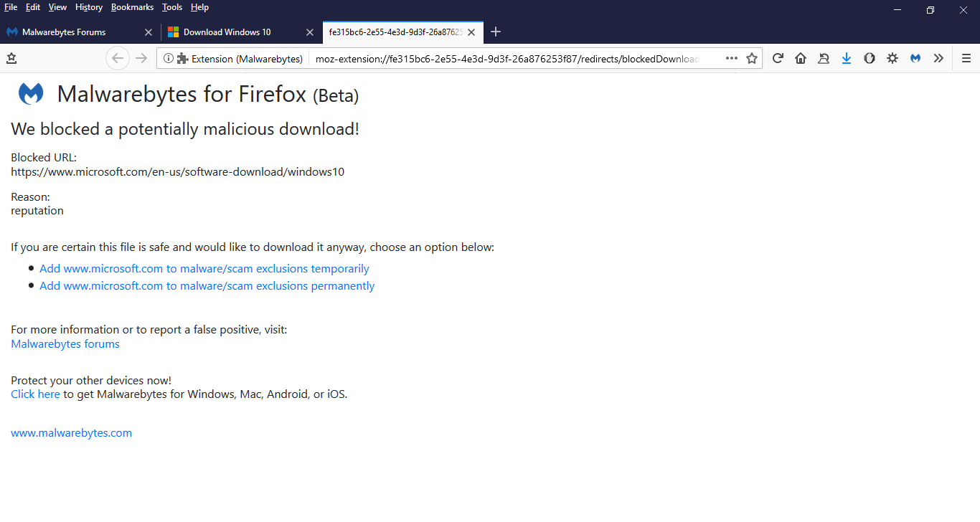This screenshot has height=522, width=980.
Task: Click the save-to-Pocket toolbar icon
Action: coord(824,58)
